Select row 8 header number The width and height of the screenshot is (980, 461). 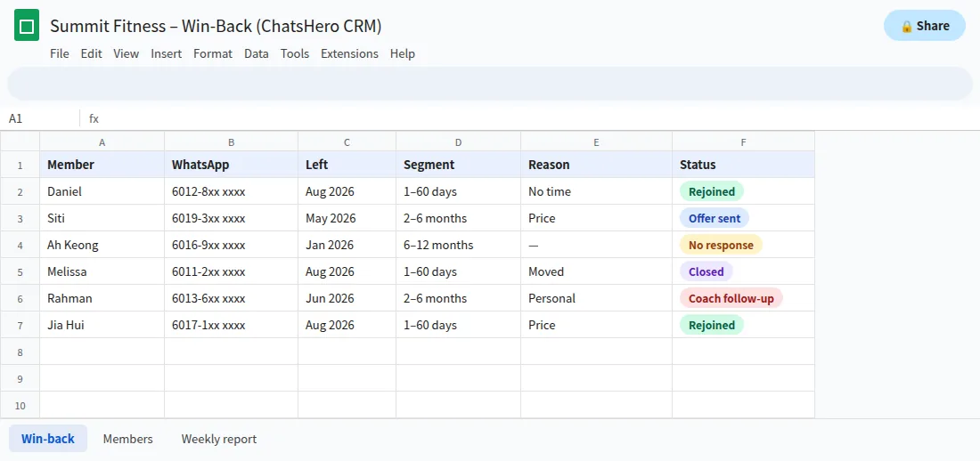coord(20,352)
